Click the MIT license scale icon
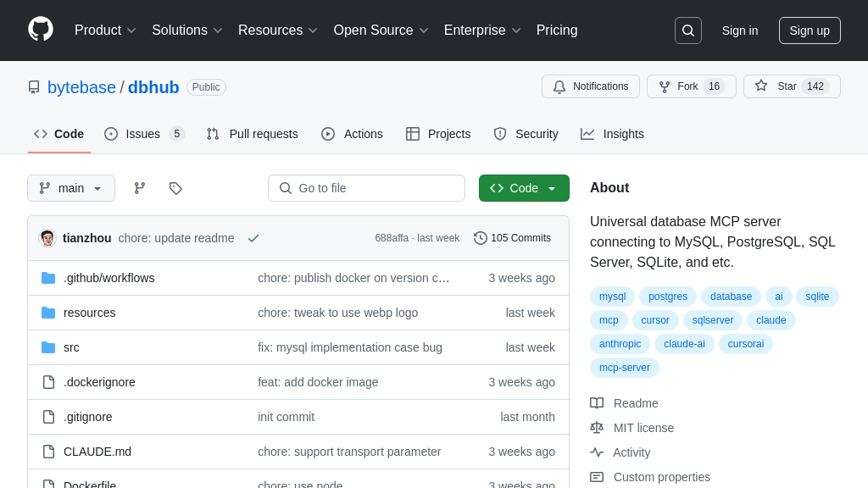 click(x=597, y=428)
